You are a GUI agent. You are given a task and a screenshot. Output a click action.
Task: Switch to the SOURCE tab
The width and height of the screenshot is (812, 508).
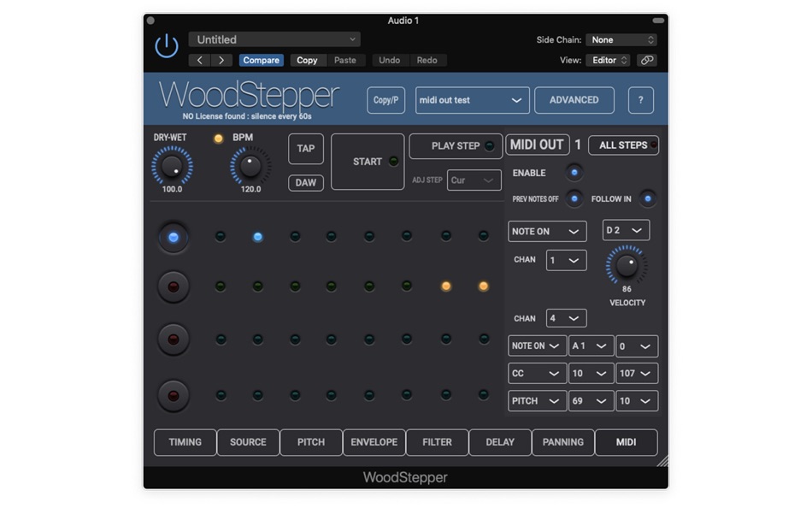tap(248, 442)
